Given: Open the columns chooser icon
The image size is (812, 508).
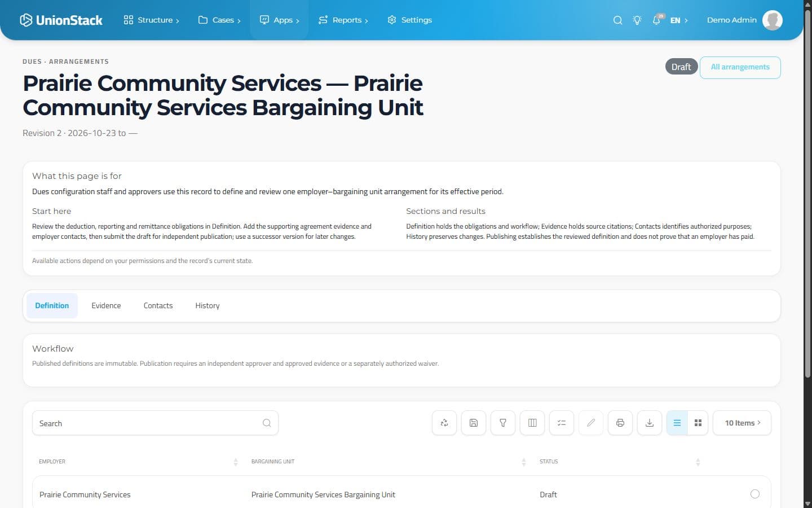Looking at the screenshot, I should click(x=532, y=423).
